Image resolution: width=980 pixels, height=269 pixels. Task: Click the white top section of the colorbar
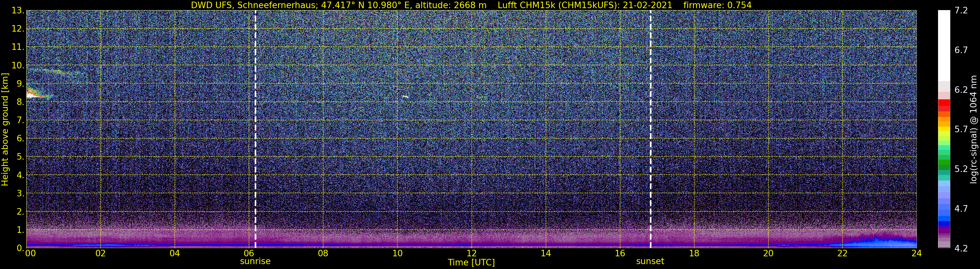(944, 46)
